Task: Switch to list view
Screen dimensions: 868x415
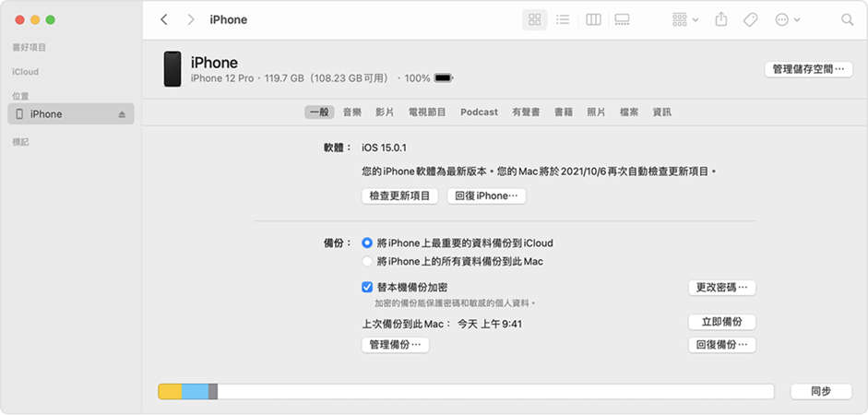Action: [x=563, y=20]
